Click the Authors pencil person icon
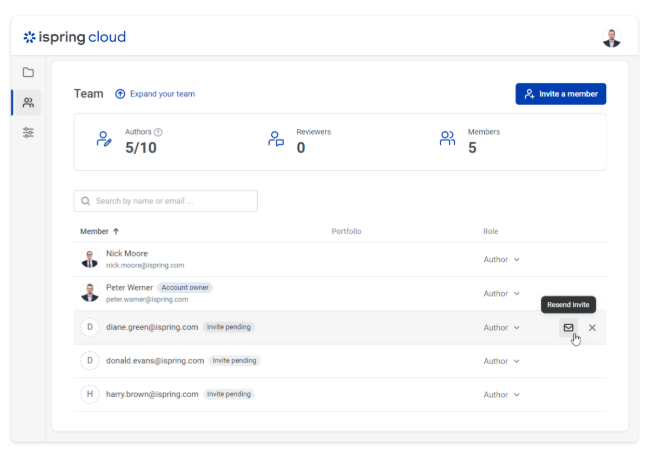This screenshot has width=658, height=458. point(104,139)
